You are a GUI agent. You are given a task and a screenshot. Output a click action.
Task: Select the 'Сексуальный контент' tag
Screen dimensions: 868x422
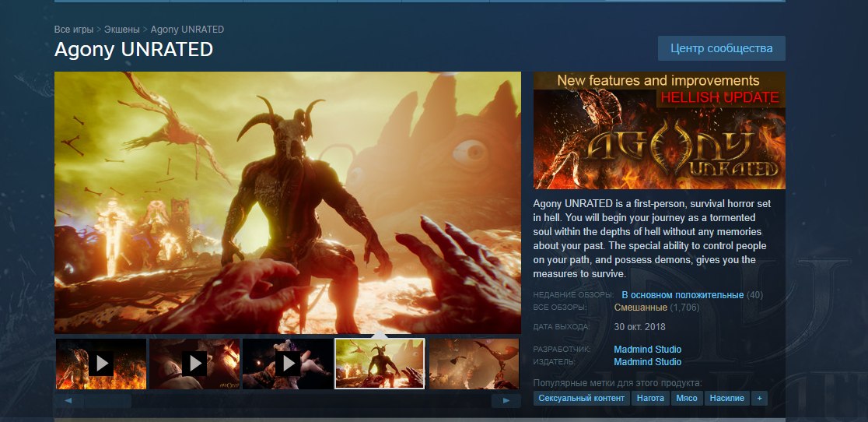click(x=581, y=398)
